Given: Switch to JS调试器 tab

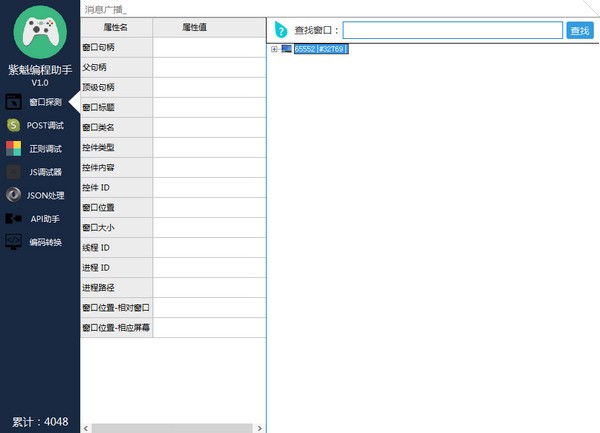Looking at the screenshot, I should [x=46, y=172].
